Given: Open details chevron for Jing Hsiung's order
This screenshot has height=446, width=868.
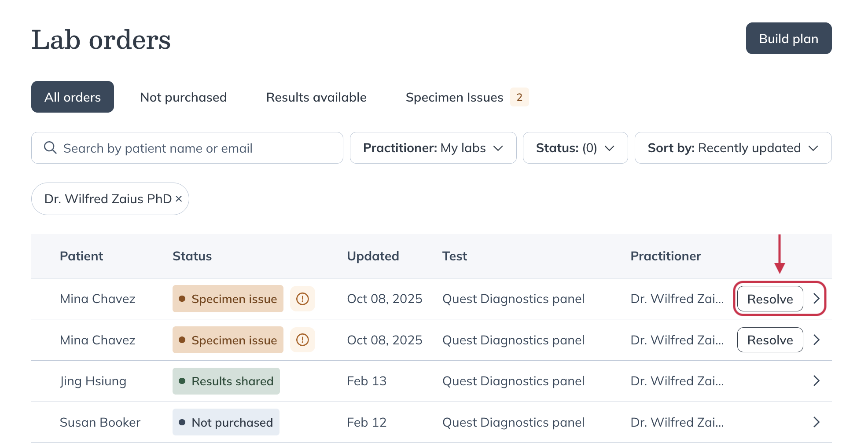Looking at the screenshot, I should pyautogui.click(x=817, y=381).
